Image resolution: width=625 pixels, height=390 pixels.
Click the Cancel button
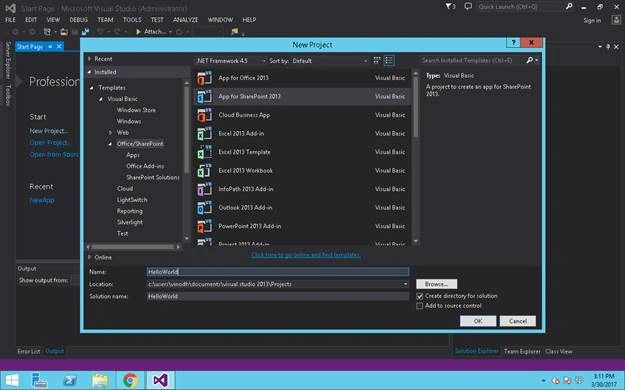(517, 321)
